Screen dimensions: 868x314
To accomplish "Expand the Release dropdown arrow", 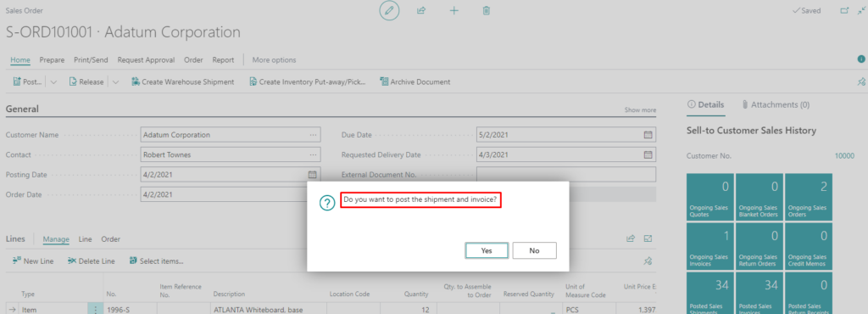I will pos(115,82).
